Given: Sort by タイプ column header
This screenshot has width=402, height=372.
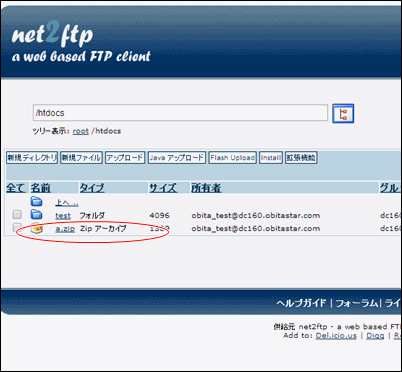Looking at the screenshot, I should 92,188.
